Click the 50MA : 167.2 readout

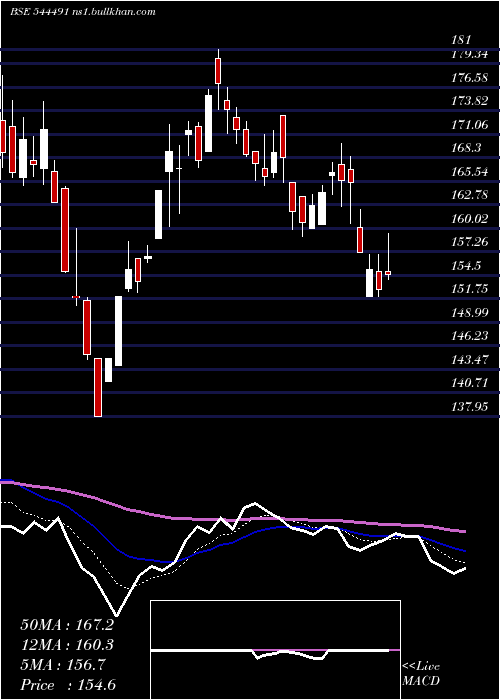tap(67, 625)
